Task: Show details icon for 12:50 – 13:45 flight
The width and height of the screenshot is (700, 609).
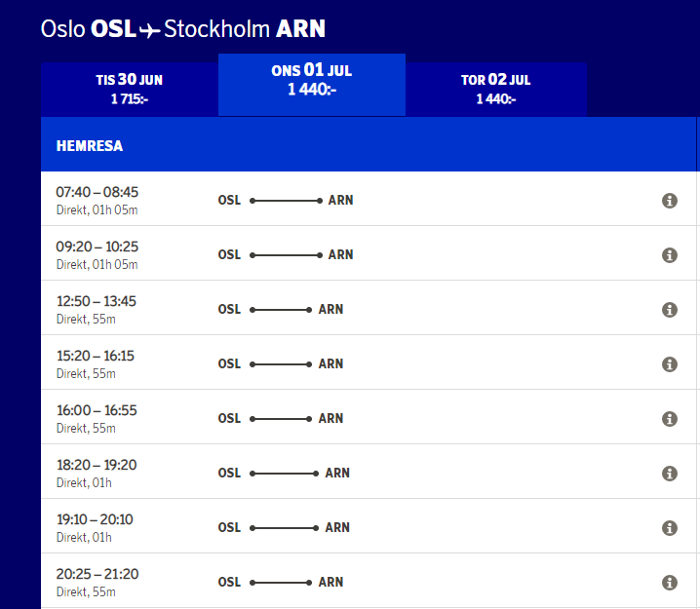Action: 670,310
